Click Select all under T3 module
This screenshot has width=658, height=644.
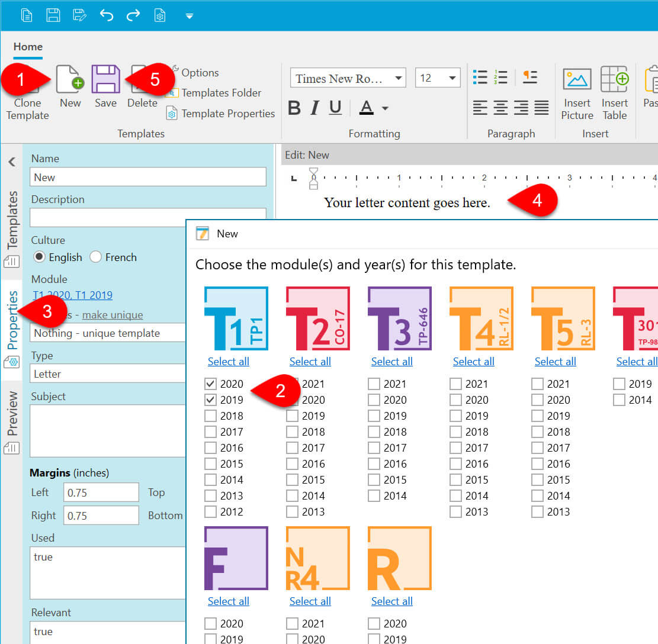pyautogui.click(x=392, y=362)
